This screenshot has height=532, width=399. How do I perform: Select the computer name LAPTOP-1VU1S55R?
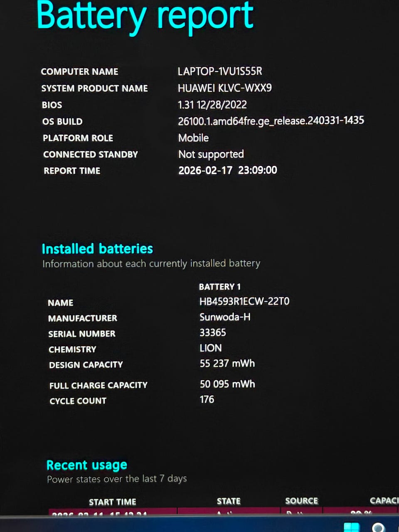(x=220, y=71)
